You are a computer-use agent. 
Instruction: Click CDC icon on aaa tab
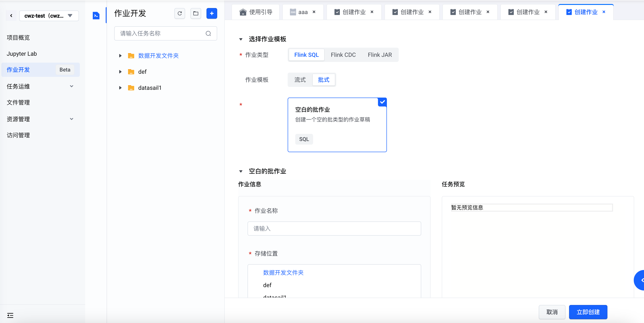293,12
